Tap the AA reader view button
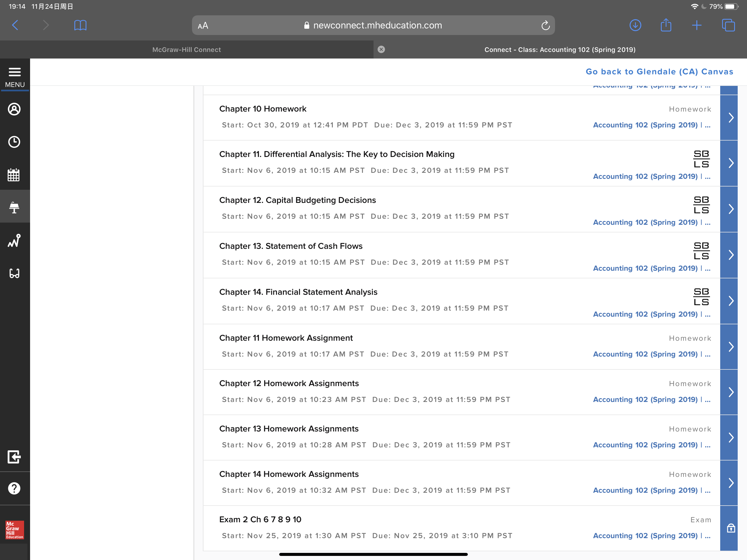 [203, 26]
